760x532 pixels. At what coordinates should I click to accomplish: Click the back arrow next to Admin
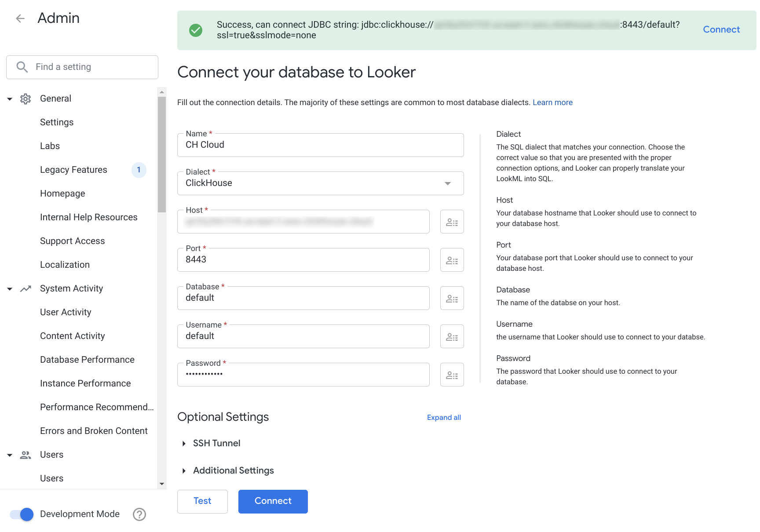[x=20, y=18]
